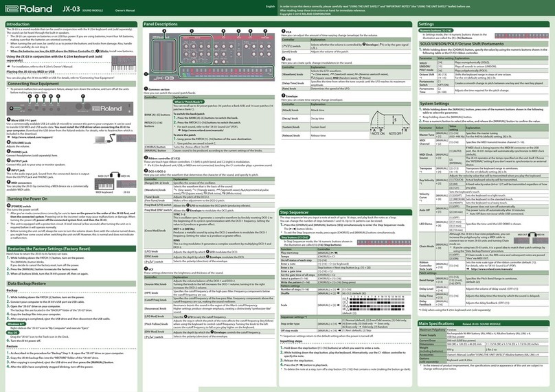Image resolution: width=555 pixels, height=392 pixels.
Task: Click the 'MIDI connectors' subheading
Action: (x=21, y=183)
